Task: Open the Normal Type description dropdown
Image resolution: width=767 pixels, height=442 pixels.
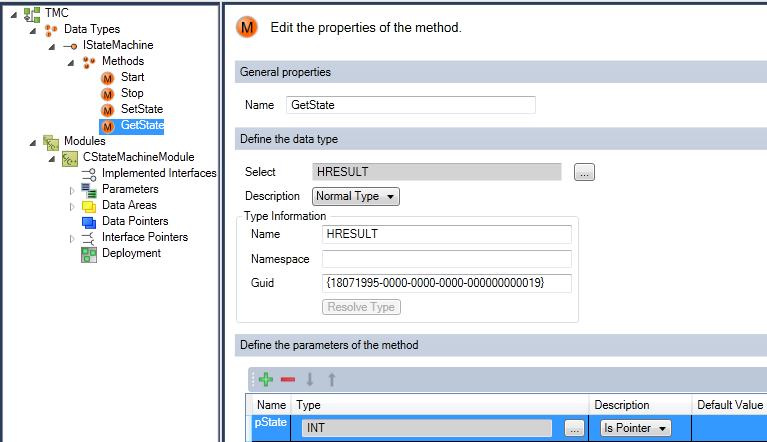Action: [x=356, y=197]
